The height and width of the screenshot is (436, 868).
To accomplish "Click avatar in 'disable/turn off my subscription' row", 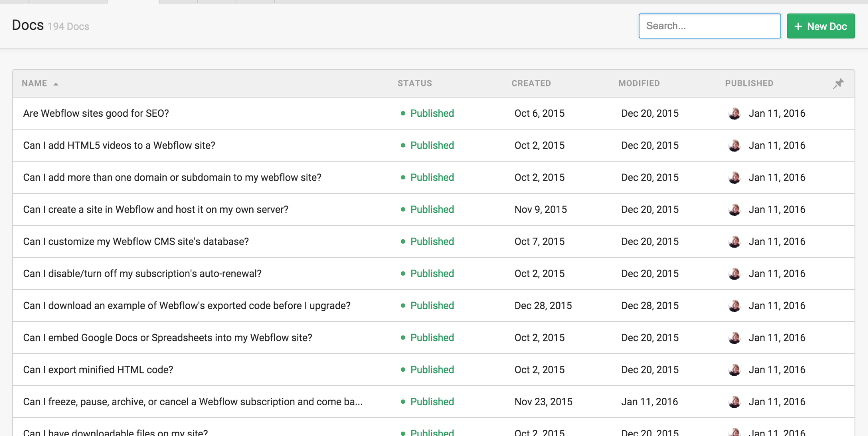I will pyautogui.click(x=734, y=274).
